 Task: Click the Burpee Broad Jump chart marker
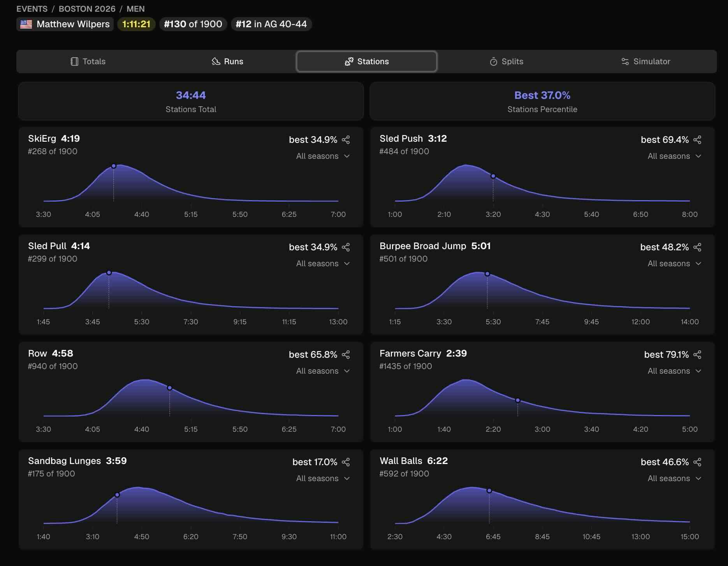click(x=487, y=274)
